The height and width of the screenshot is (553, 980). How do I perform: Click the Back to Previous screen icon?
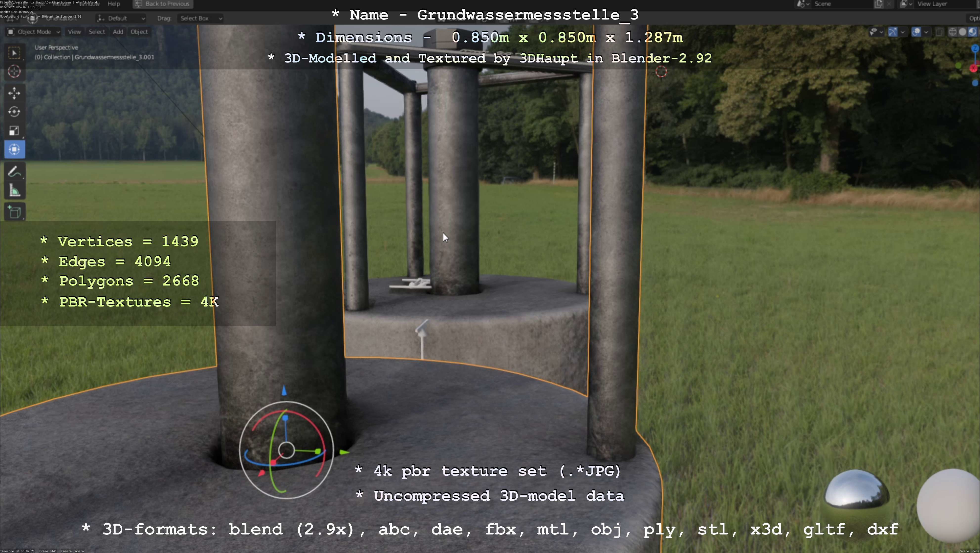click(x=138, y=4)
